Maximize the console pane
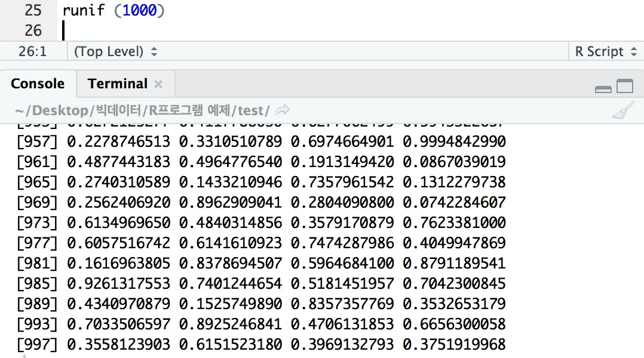Image resolution: width=644 pixels, height=358 pixels. [x=625, y=86]
